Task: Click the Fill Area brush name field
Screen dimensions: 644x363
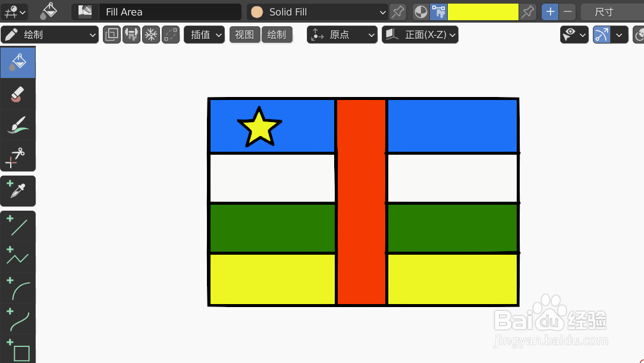Action: tap(169, 12)
